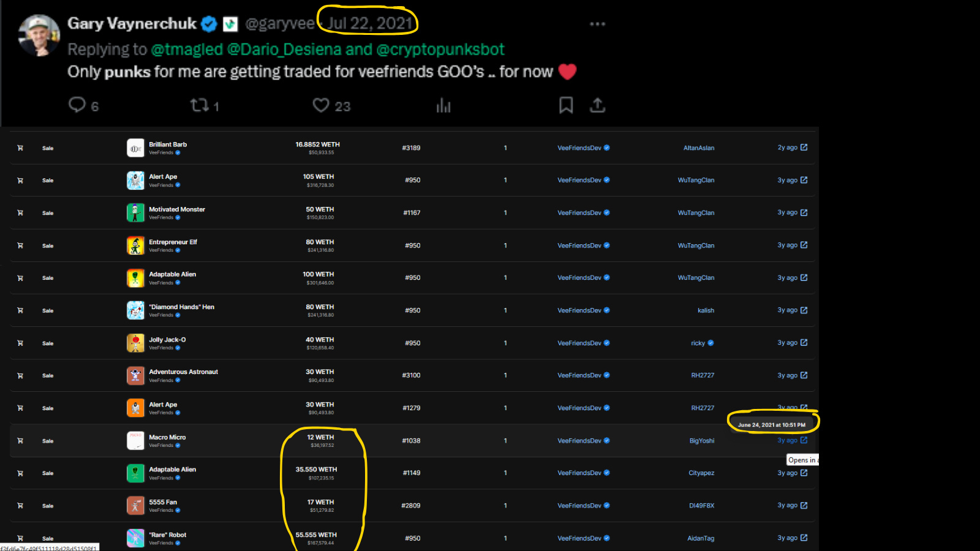Open the verified badge next to Gary Vaynerchuk

[x=209, y=24]
